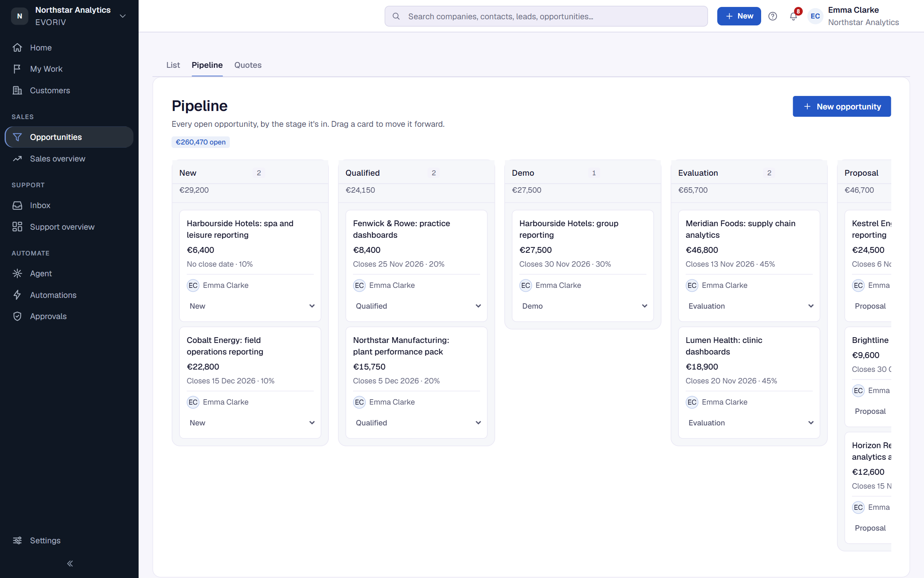
Task: Click the Brightline card in Proposal column
Action: [x=868, y=376]
